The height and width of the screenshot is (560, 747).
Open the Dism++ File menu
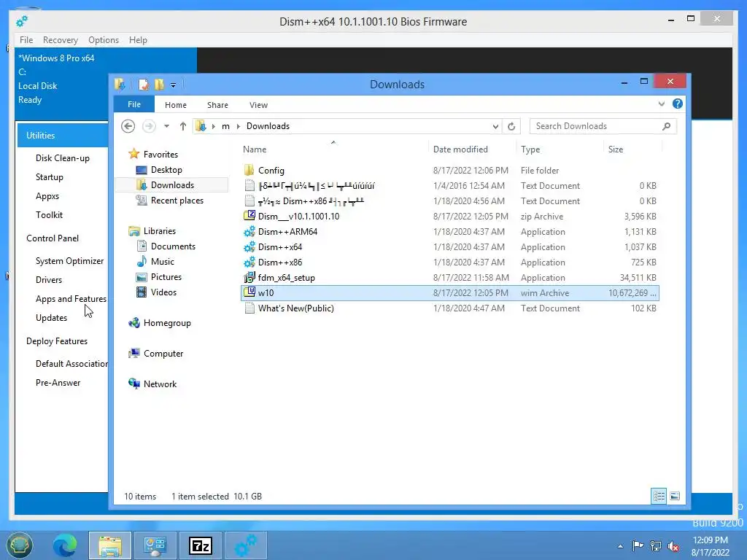coord(26,40)
